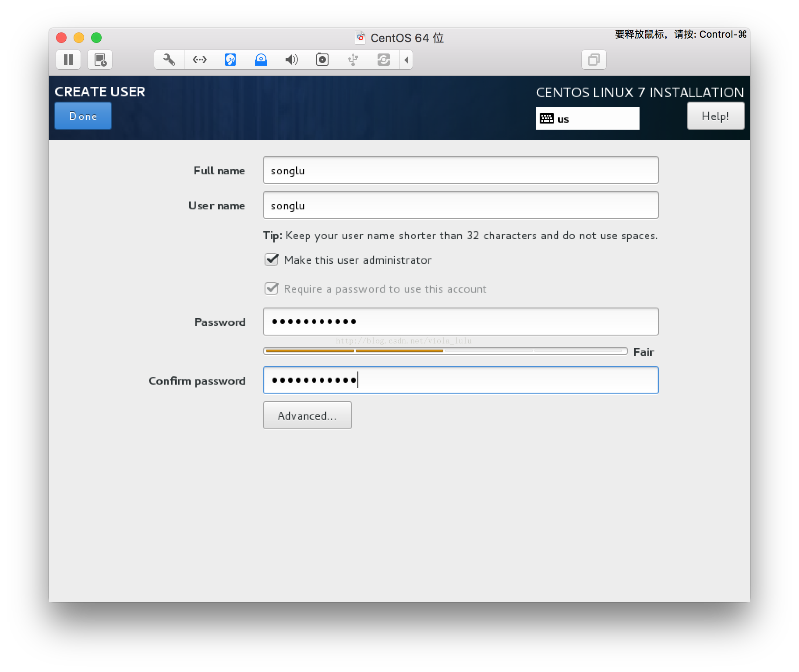Click the user name Tip text

coord(460,236)
